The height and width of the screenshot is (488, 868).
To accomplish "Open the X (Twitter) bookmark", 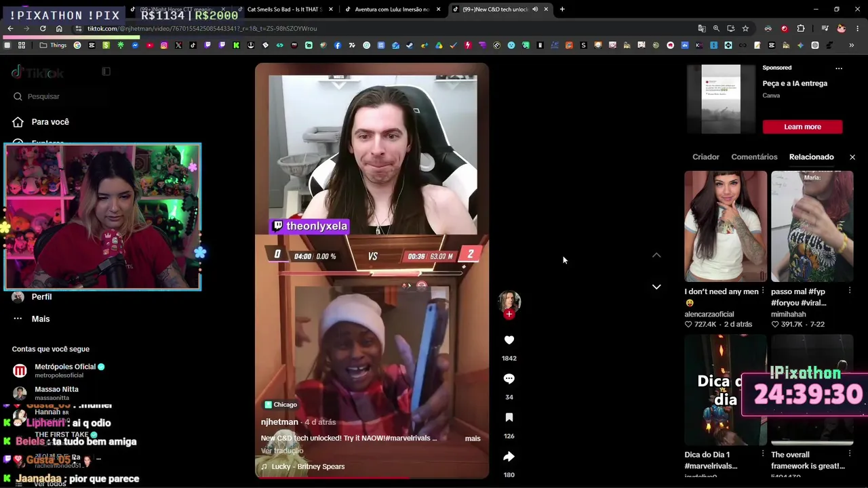I will tap(178, 45).
